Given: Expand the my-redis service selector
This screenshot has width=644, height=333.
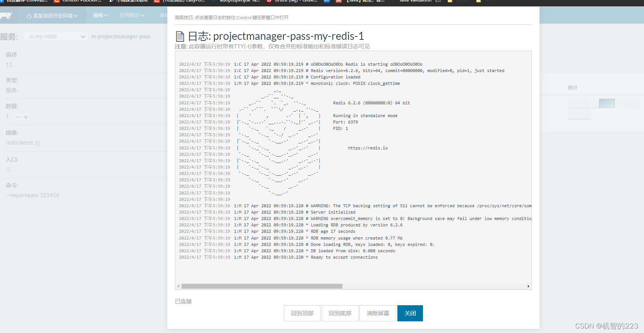Looking at the screenshot, I should point(55,36).
